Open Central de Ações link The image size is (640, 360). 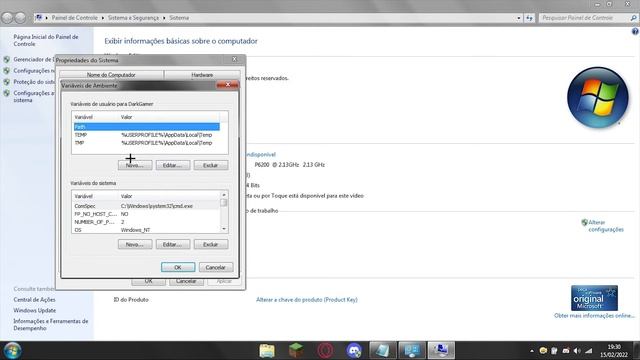pyautogui.click(x=34, y=300)
